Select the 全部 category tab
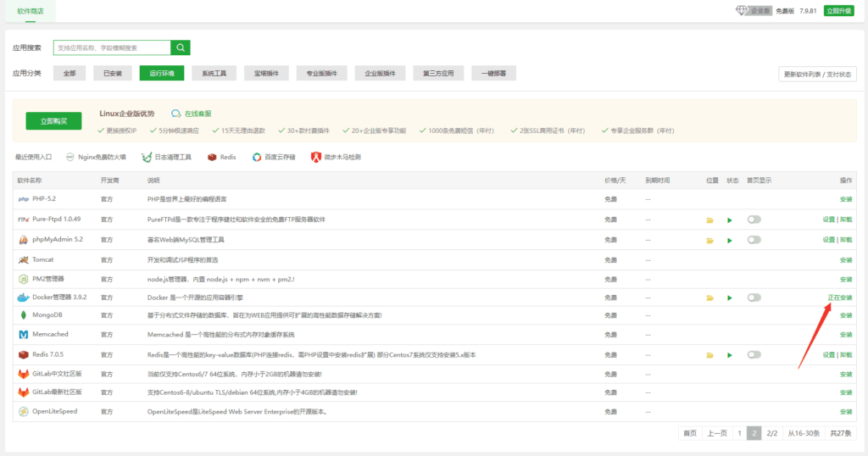Image resolution: width=868 pixels, height=456 pixels. pyautogui.click(x=70, y=73)
